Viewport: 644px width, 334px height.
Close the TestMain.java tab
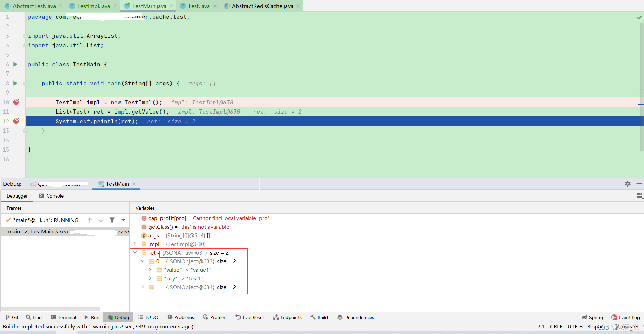click(x=172, y=6)
